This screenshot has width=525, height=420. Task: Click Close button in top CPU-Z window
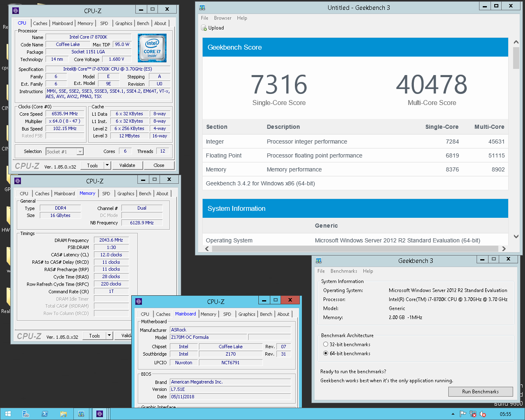159,165
